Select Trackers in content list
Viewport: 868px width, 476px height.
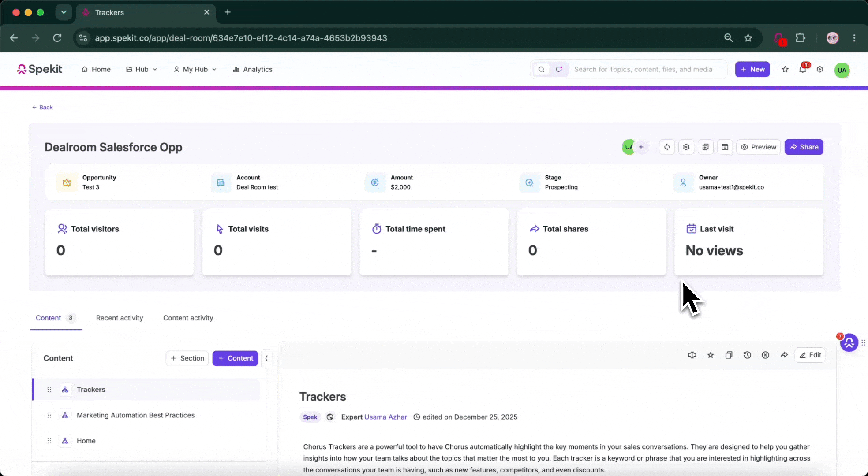[146, 390]
